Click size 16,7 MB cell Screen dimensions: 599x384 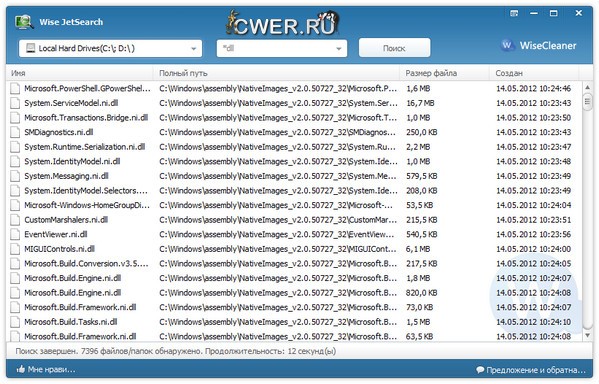coord(420,103)
